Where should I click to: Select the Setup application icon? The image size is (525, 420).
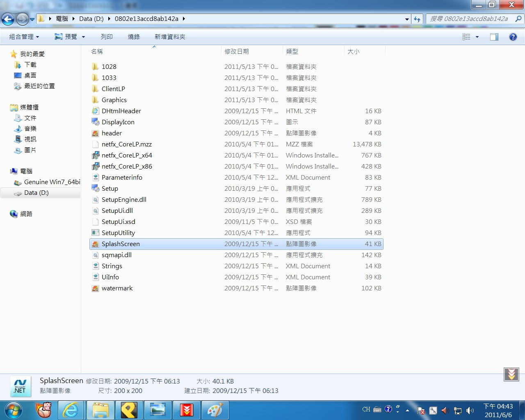click(95, 188)
